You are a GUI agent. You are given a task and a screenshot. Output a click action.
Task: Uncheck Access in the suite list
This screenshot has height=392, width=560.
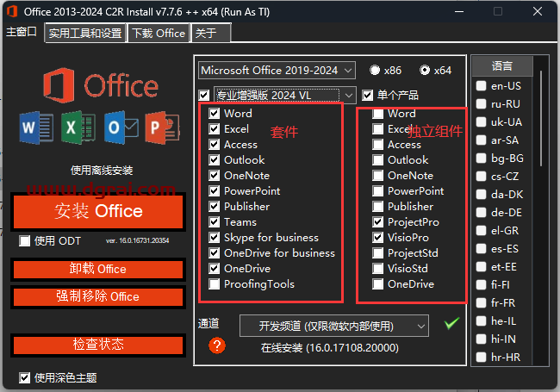(214, 145)
